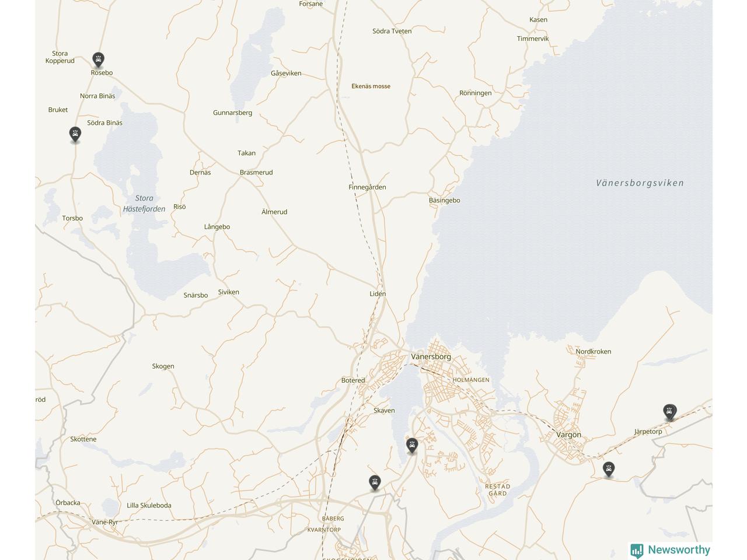Click the Finnegården place label
The image size is (747, 560).
(x=367, y=187)
